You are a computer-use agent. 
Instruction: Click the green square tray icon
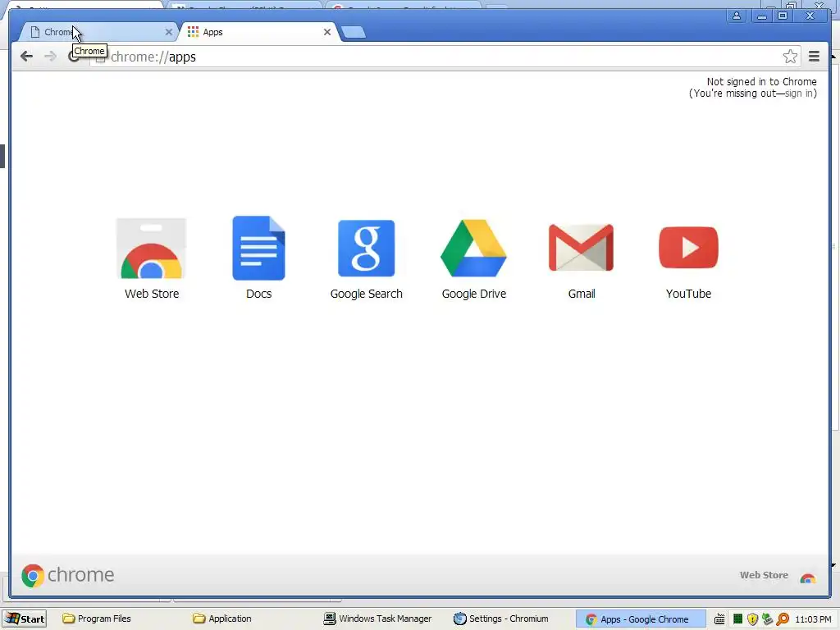[x=737, y=619]
